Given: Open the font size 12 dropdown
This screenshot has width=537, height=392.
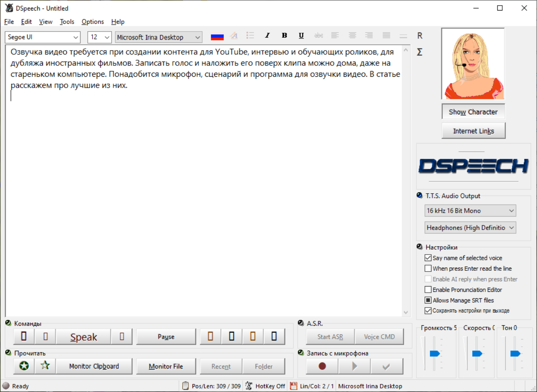Looking at the screenshot, I should click(x=99, y=37).
